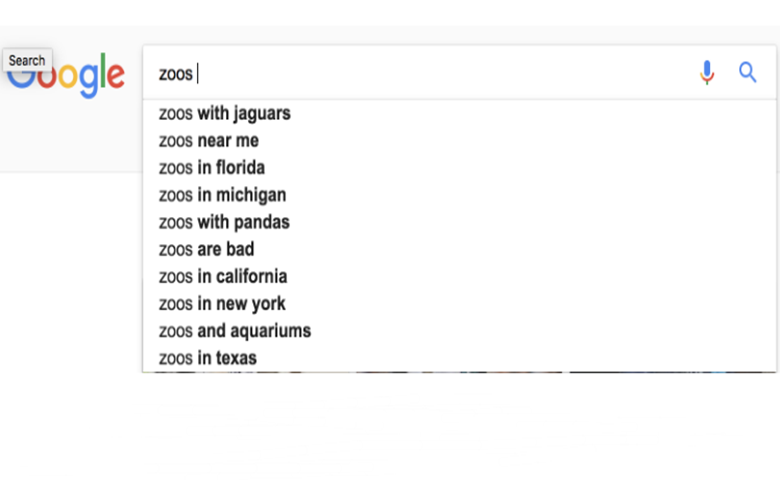This screenshot has width=780, height=480.
Task: Pick suggestion zoos and aquariums
Action: point(459,331)
